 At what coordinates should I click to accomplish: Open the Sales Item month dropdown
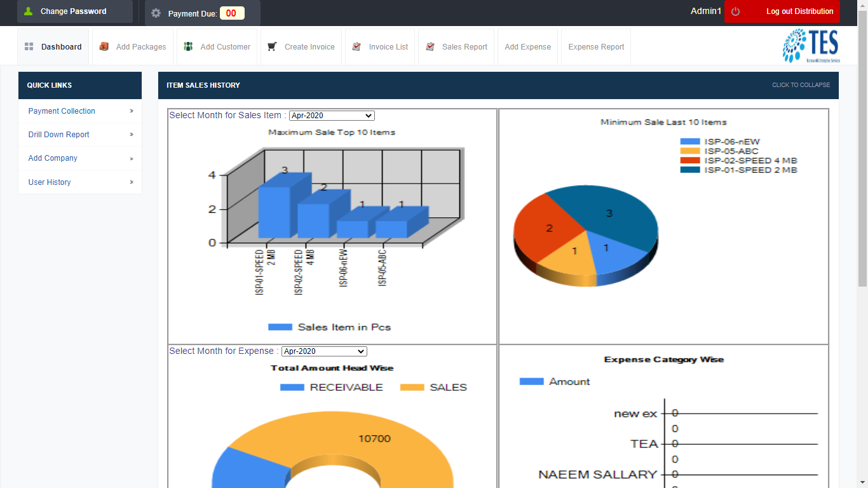[x=332, y=116]
